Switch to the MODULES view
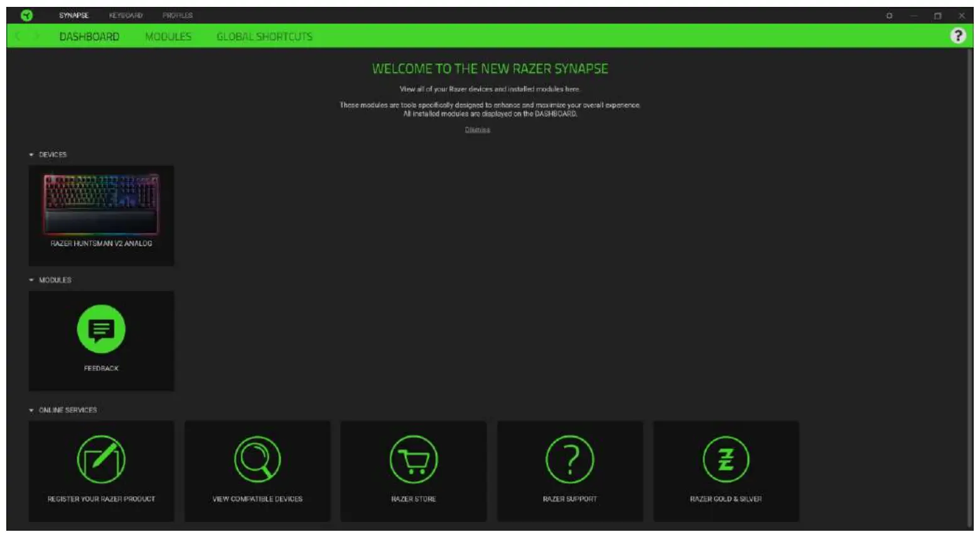 (x=168, y=36)
